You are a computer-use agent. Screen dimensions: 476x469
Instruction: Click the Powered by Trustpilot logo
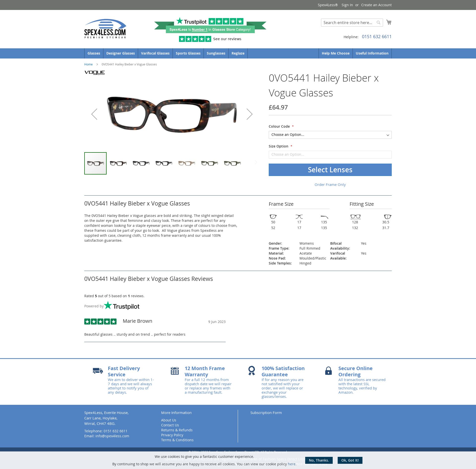pos(121,306)
